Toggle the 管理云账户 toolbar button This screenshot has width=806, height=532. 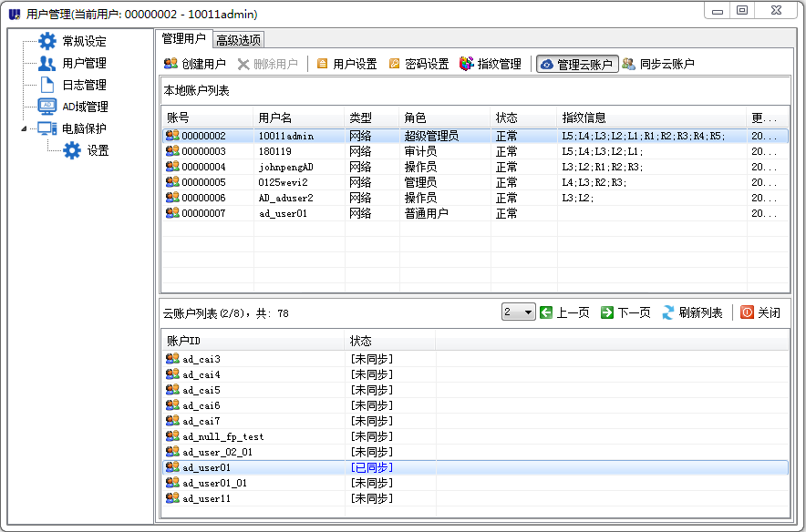tap(578, 64)
